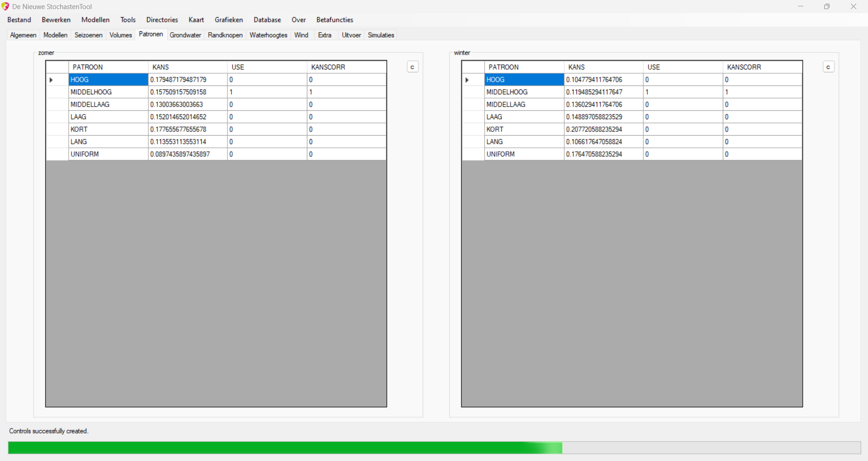
Task: Select zomer cell MIDDELHOOG
Action: point(108,92)
